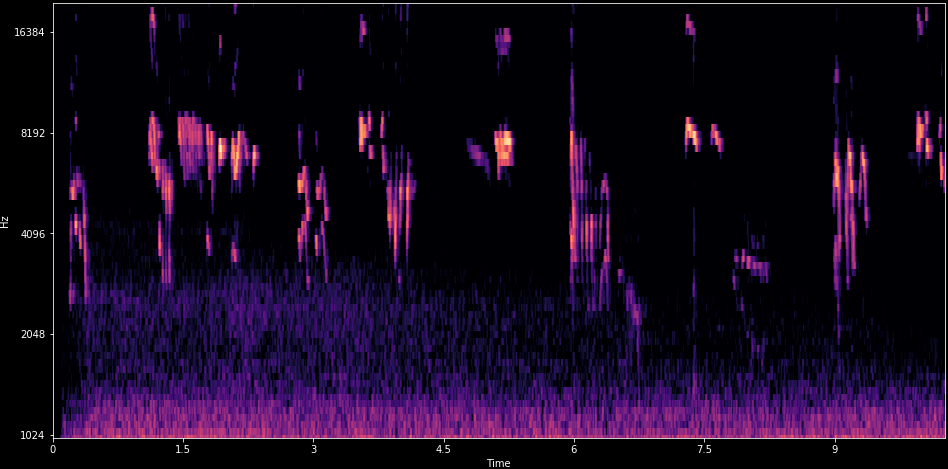Select the 4.5 time axis marker
This screenshot has height=469, width=948.
tap(443, 449)
